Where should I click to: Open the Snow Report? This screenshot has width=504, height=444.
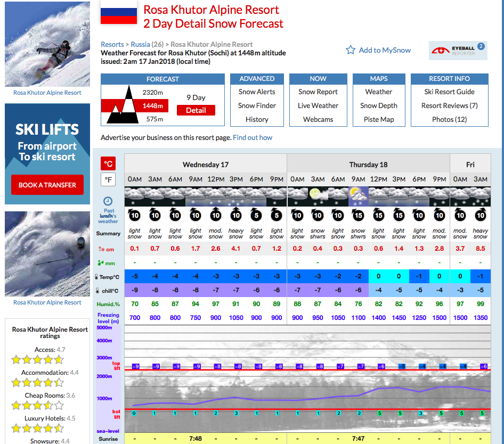(x=318, y=92)
